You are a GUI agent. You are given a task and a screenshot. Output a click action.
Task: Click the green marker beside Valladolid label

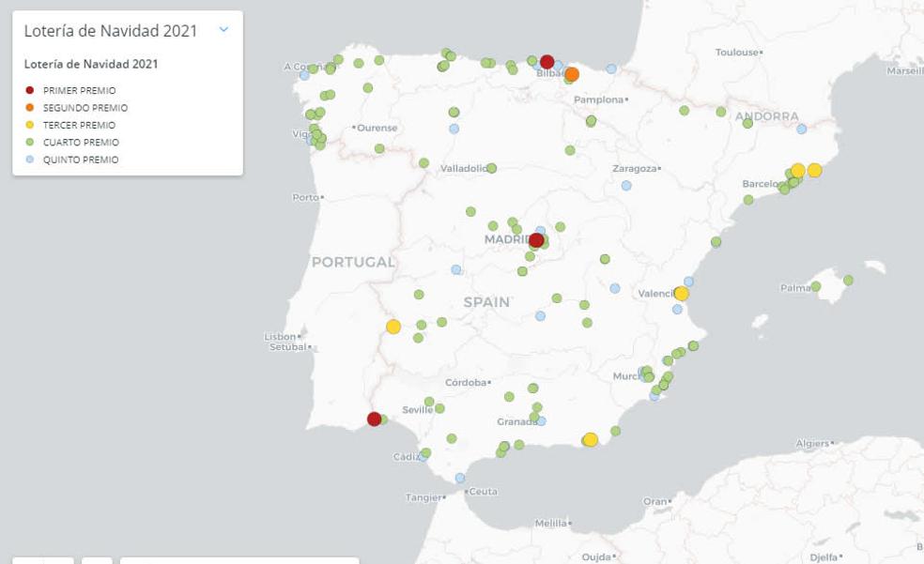491,168
